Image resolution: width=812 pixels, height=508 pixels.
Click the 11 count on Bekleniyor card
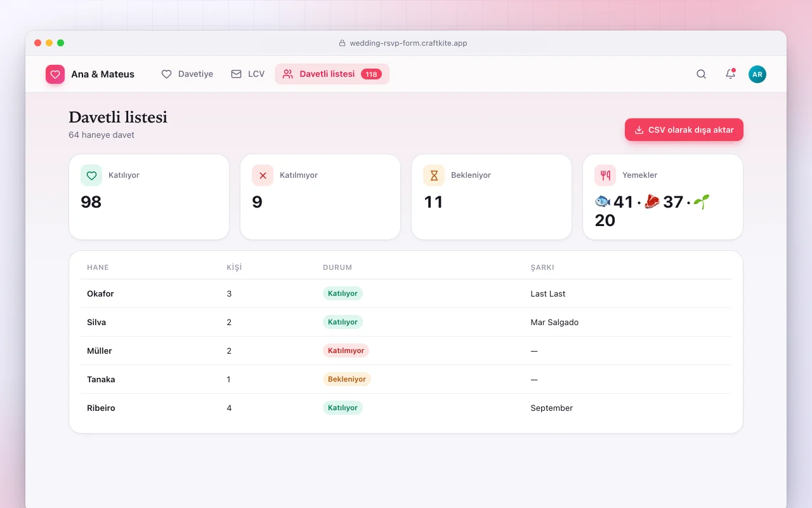[x=433, y=202]
